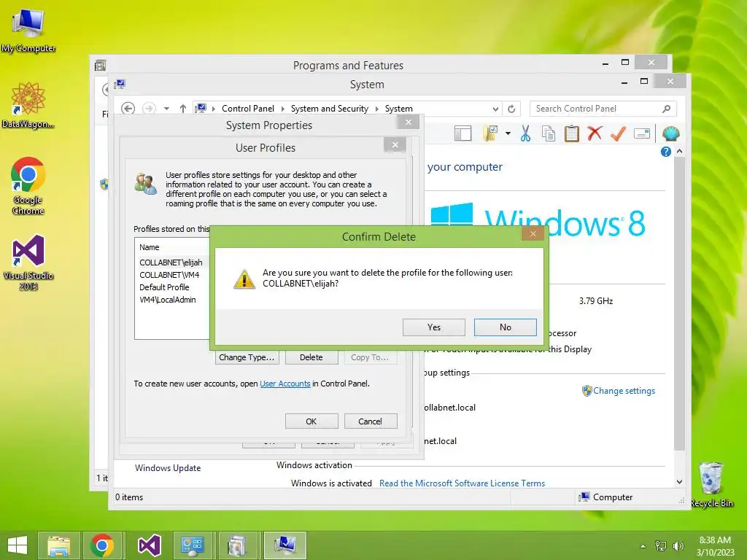747x560 pixels.
Task: Click the Refresh button in address bar
Action: pyautogui.click(x=511, y=109)
